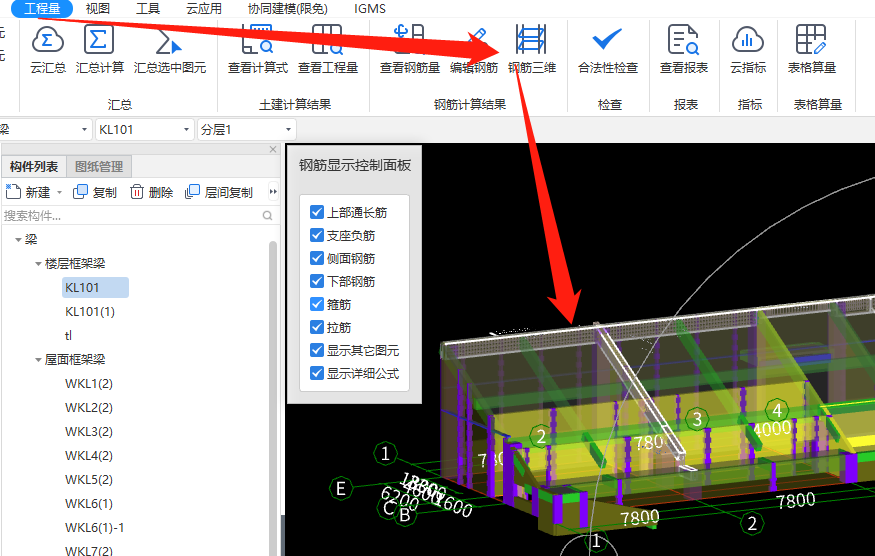Image resolution: width=875 pixels, height=556 pixels.
Task: Click the search magnifier in component search
Action: pyautogui.click(x=267, y=215)
